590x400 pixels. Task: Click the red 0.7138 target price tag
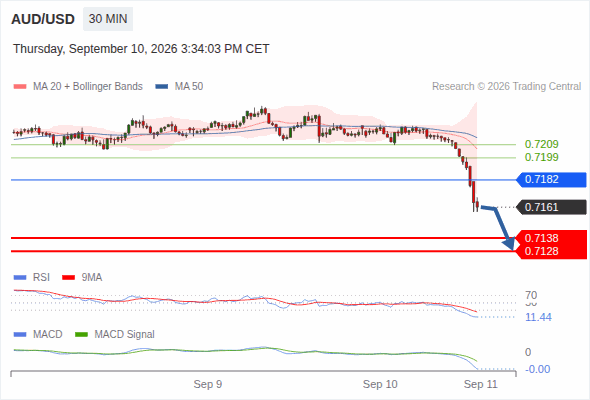[x=551, y=238]
